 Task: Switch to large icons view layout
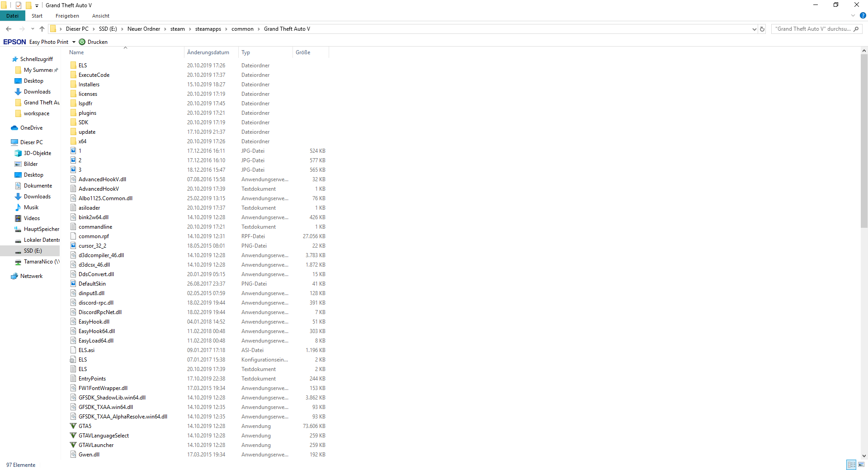(861, 465)
